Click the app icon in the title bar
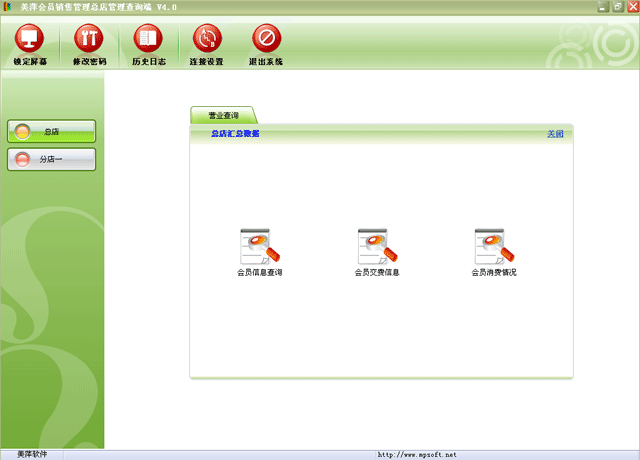640x460 pixels. [x=9, y=7]
